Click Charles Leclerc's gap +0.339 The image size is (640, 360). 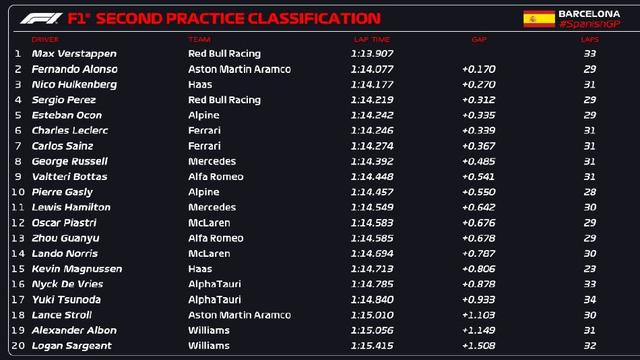(478, 131)
